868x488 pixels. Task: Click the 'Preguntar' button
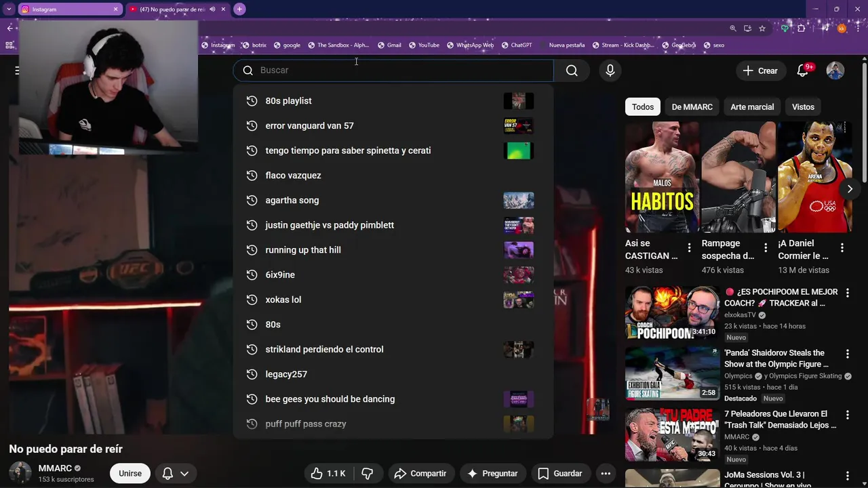point(492,474)
